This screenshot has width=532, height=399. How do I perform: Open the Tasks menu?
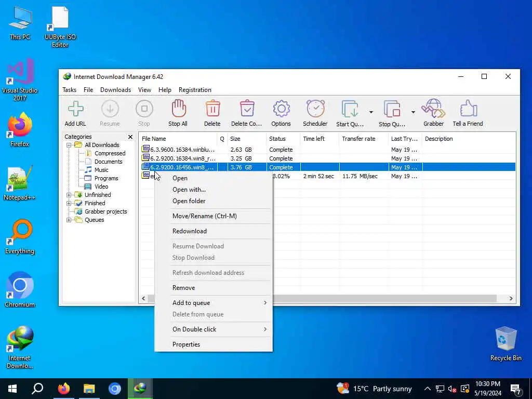click(x=69, y=90)
